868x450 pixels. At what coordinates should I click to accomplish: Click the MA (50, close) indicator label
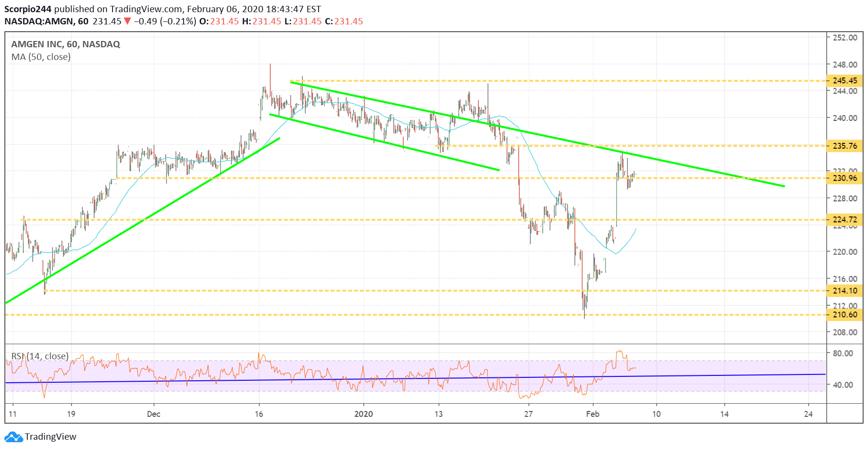tap(41, 57)
